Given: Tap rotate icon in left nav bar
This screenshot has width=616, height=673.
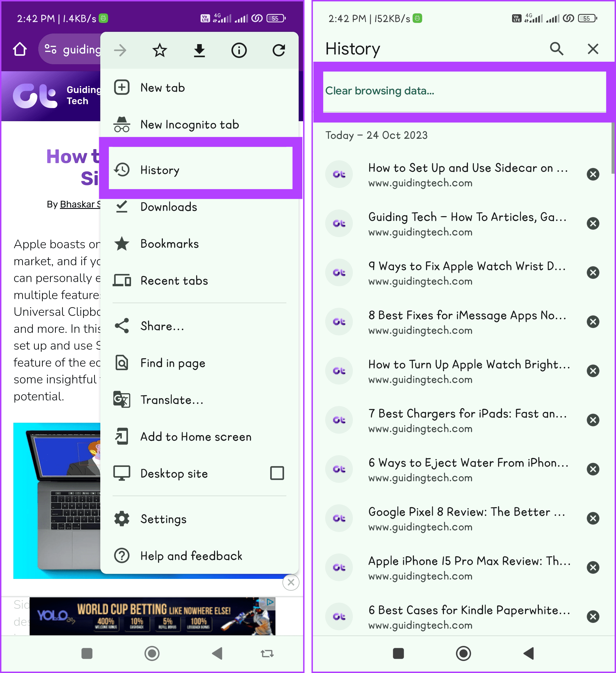Looking at the screenshot, I should [x=267, y=653].
